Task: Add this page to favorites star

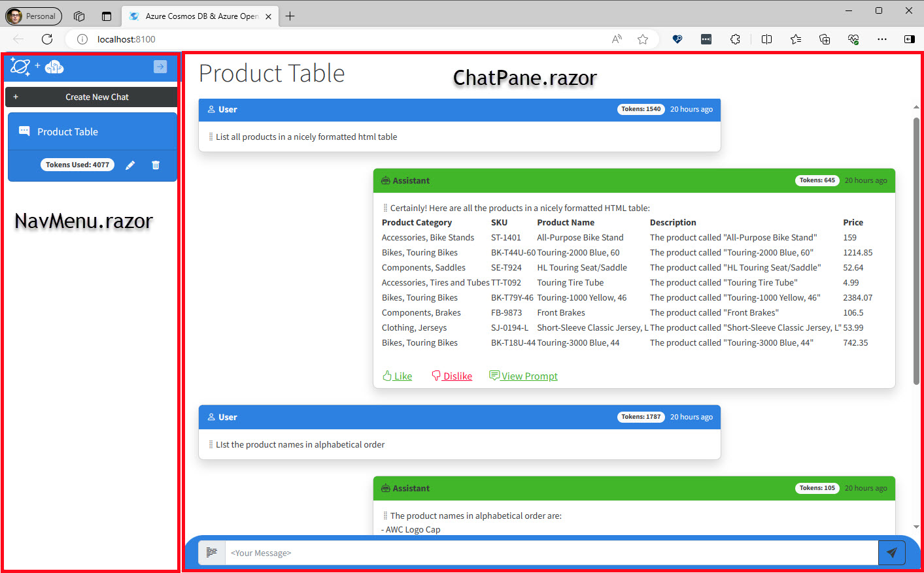Action: (x=643, y=39)
